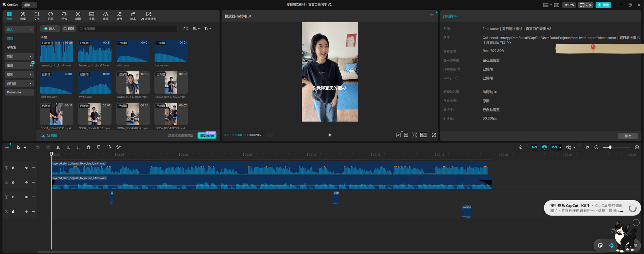This screenshot has height=254, width=644.
Task: Select the SODA_806473070.mp4 video thumbnail
Action: (133, 82)
